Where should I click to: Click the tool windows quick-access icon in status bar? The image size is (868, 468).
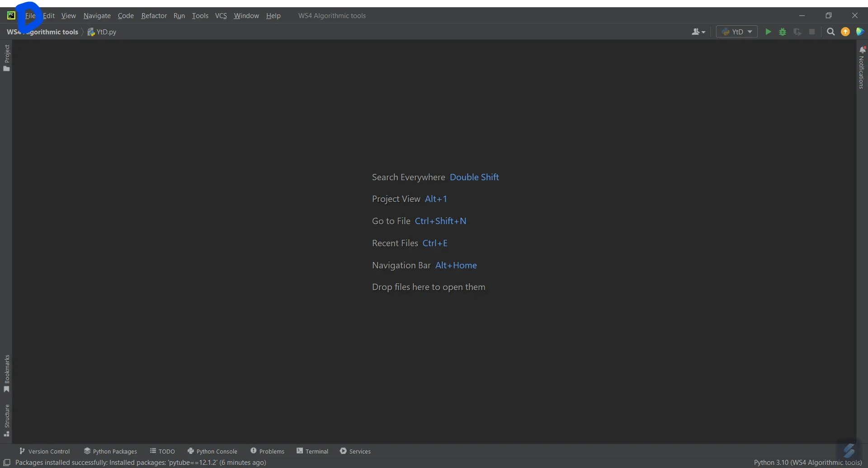(x=7, y=463)
